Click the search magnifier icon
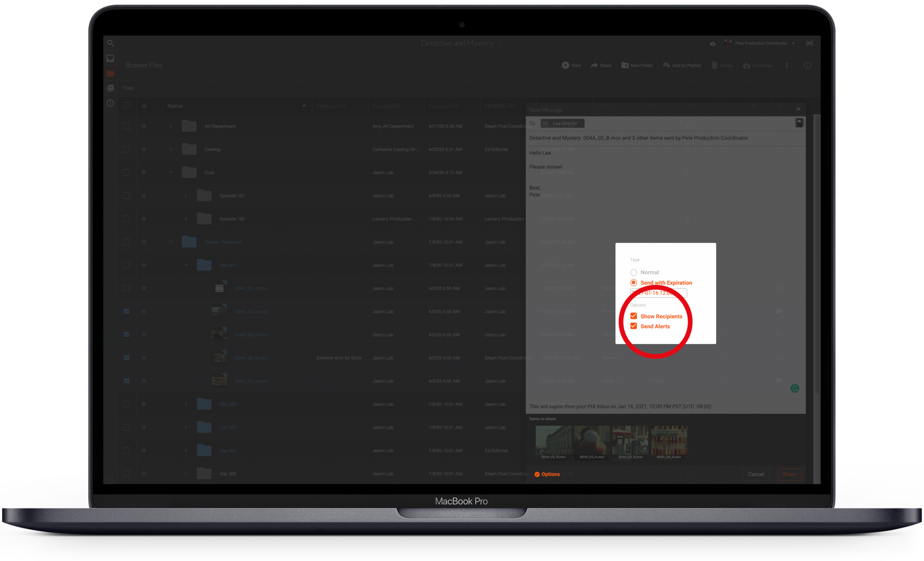Screen dimensions: 924x561 (111, 43)
